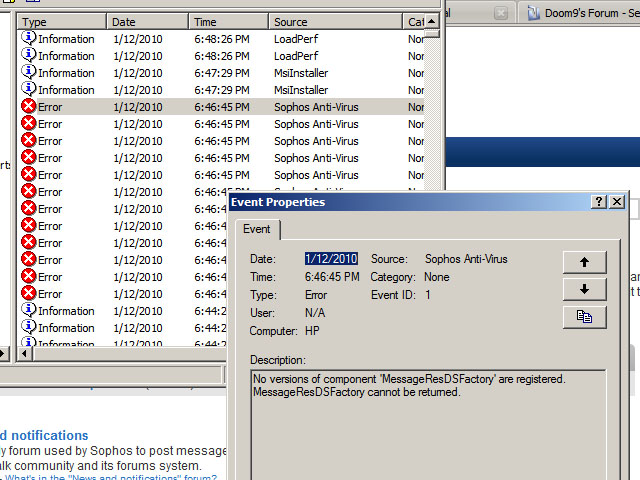The image size is (640, 480).
Task: Select the second MsiInstaller row's information icon
Action: point(29,89)
